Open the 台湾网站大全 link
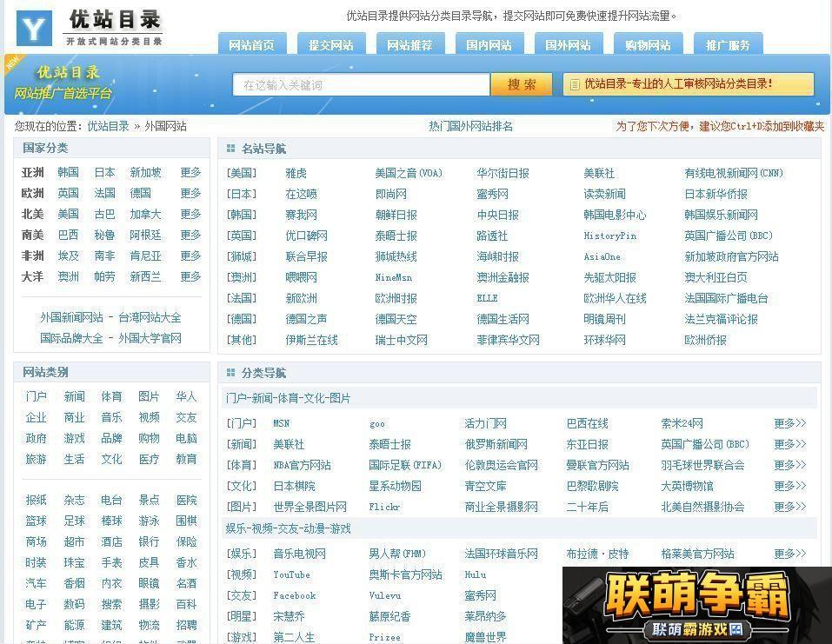The width and height of the screenshot is (832, 644). (150, 317)
